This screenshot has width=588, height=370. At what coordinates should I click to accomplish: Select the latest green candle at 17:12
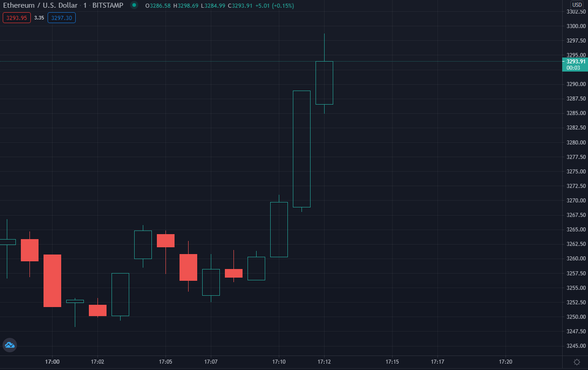324,83
